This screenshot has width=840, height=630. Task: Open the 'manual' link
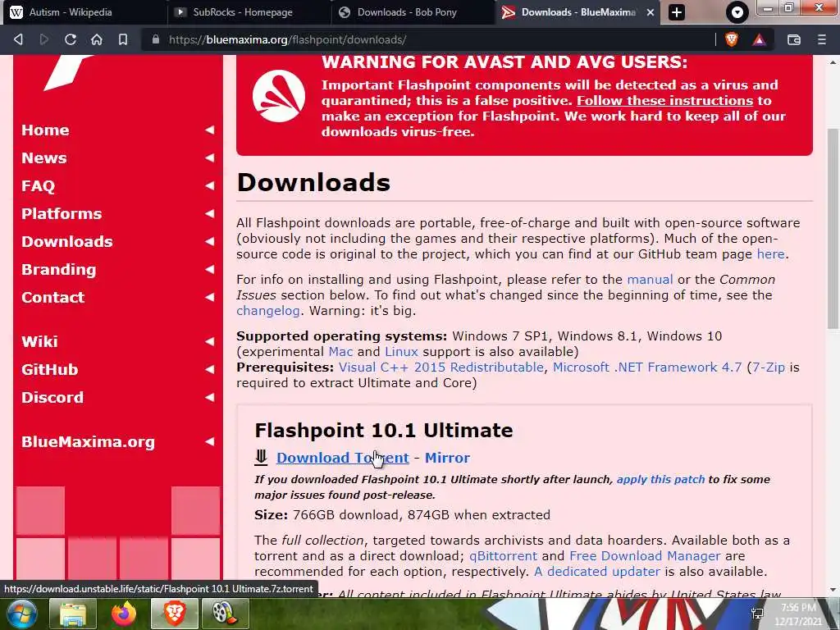coord(650,280)
